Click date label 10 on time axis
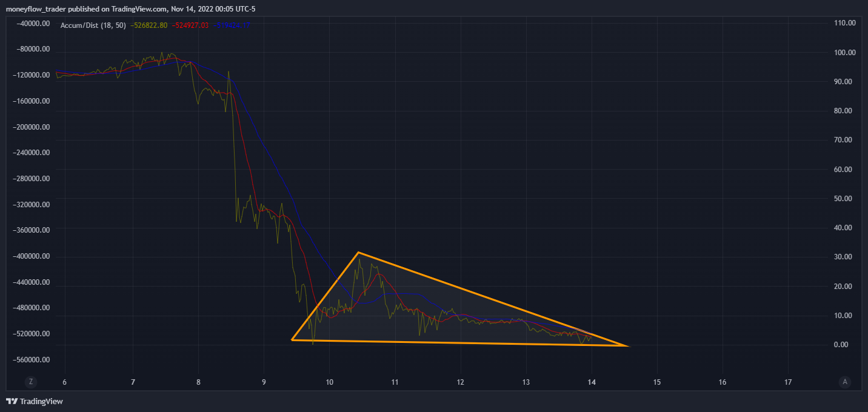This screenshot has height=412, width=868. pyautogui.click(x=329, y=382)
